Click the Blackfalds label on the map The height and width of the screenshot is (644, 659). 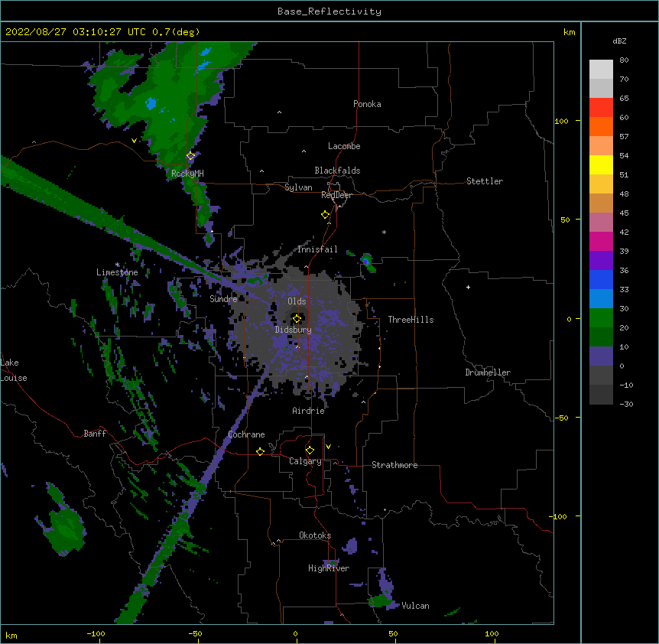337,171
